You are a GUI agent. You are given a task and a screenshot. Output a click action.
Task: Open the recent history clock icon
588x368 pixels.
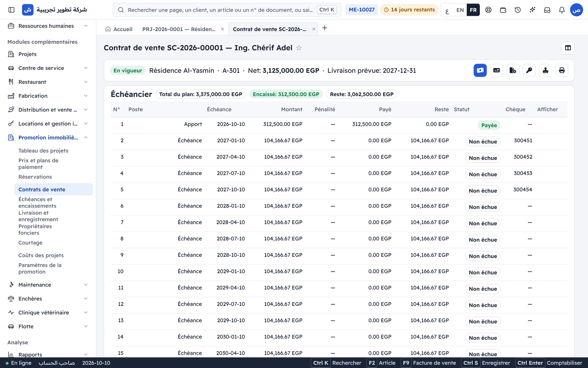click(x=518, y=10)
